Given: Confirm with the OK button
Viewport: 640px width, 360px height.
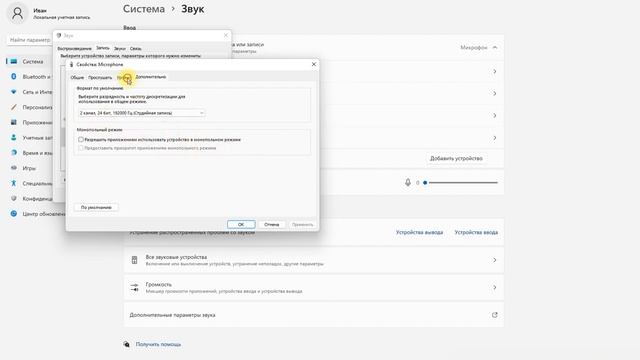Looking at the screenshot, I should 241,224.
